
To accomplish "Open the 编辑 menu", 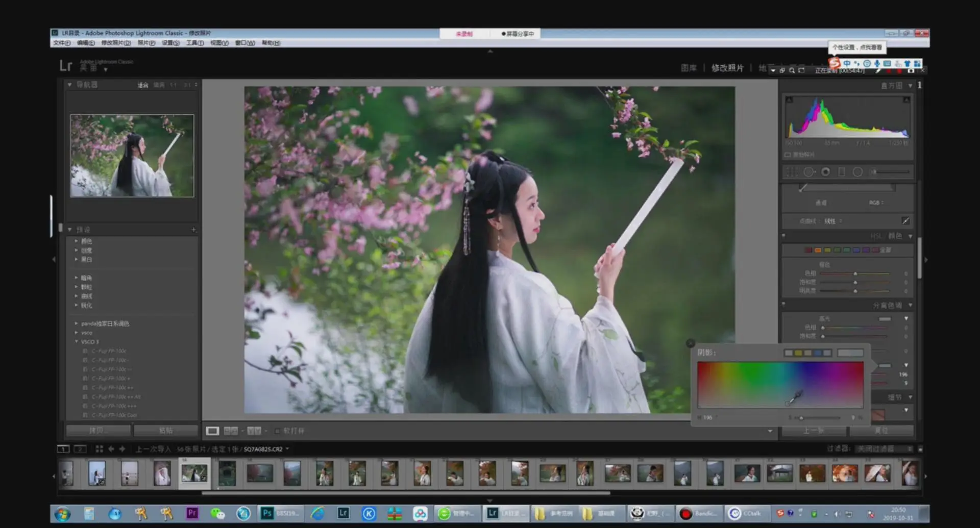I will click(86, 43).
